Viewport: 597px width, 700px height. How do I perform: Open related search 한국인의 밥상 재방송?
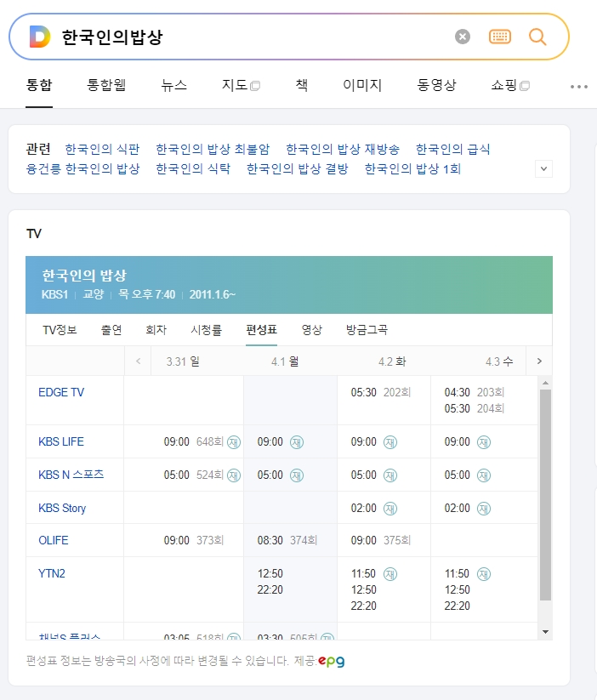343,149
